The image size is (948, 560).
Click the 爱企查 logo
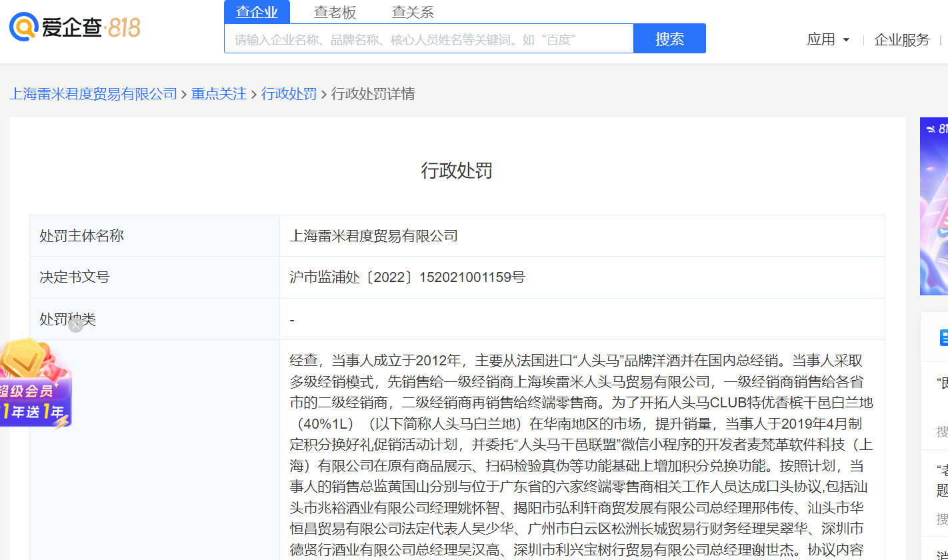pyautogui.click(x=55, y=27)
